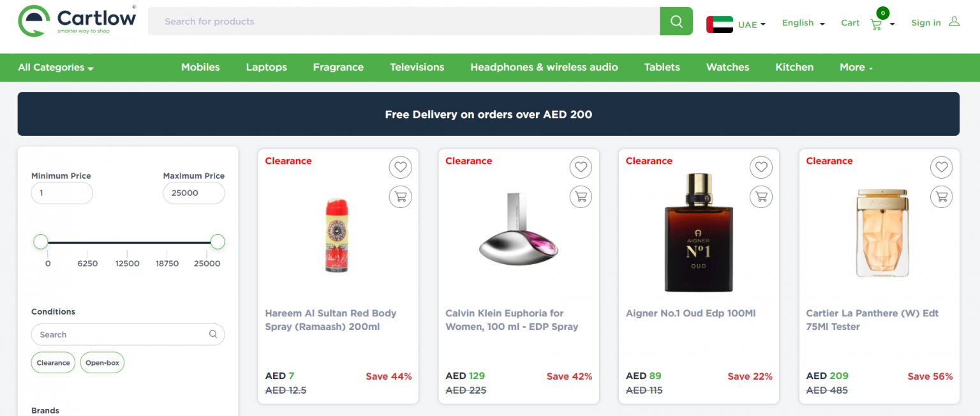
Task: Open the Televisions category tab
Action: [417, 67]
